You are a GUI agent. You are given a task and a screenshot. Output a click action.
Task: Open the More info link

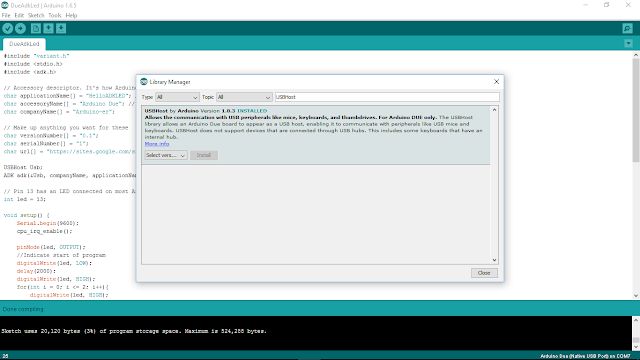157,144
